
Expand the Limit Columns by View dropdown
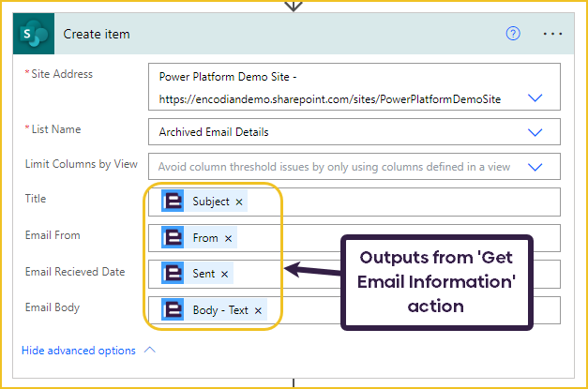click(535, 167)
